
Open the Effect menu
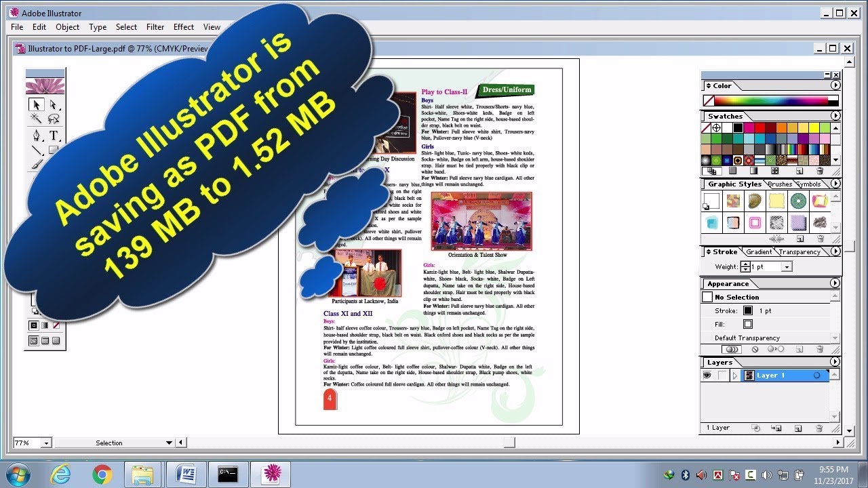pyautogui.click(x=184, y=27)
